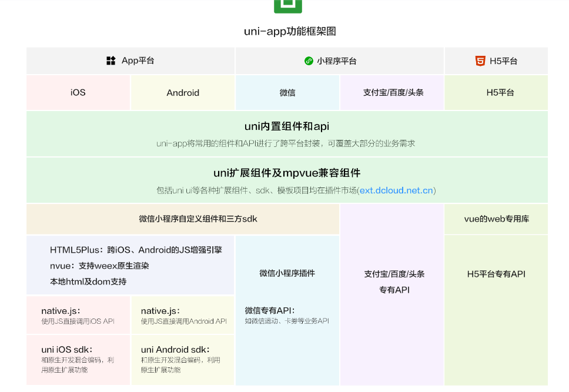Screen dimensions: 569x392
Task: Click the HTML5Plus JS增强引擎 line
Action: pos(136,250)
